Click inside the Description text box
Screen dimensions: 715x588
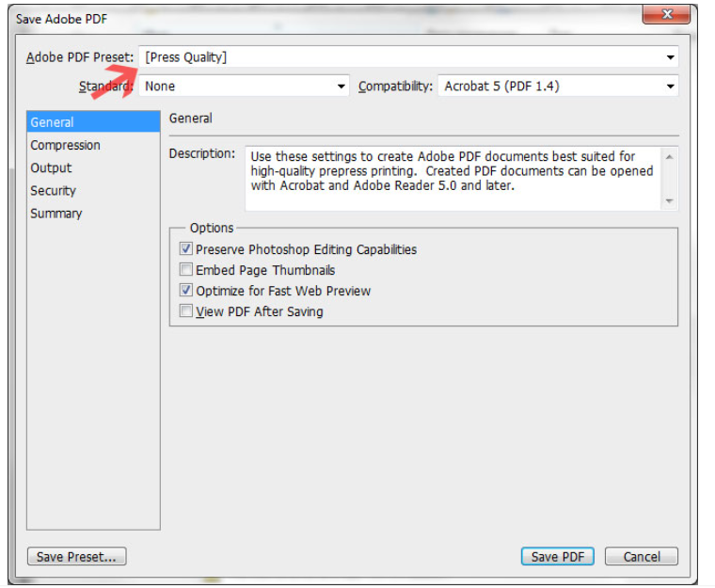click(x=453, y=179)
